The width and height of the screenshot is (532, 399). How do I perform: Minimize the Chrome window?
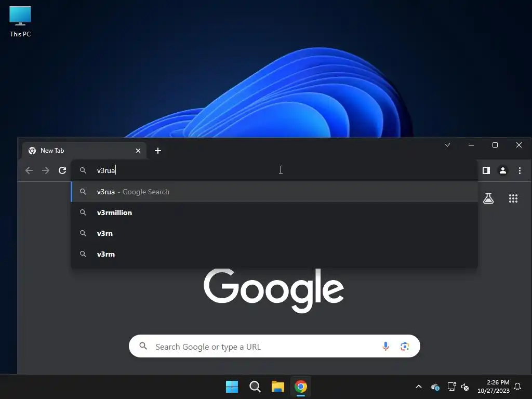pos(471,145)
